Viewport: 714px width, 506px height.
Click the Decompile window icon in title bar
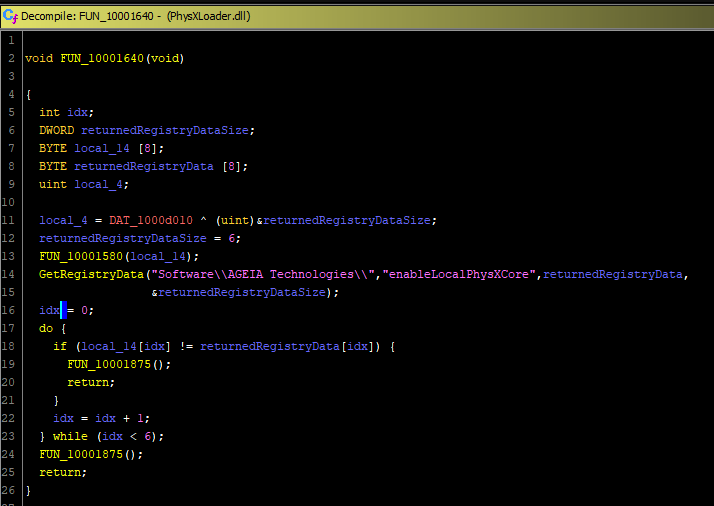[x=10, y=13]
